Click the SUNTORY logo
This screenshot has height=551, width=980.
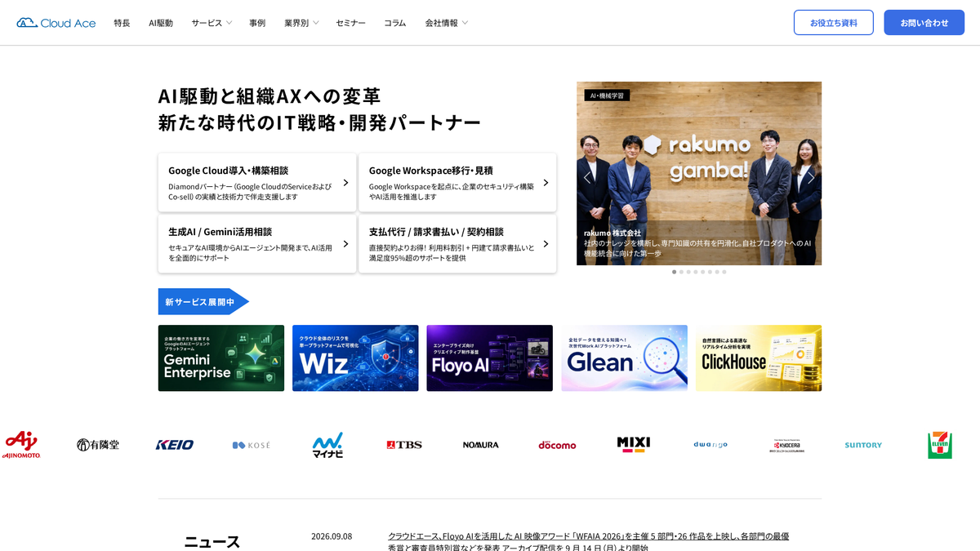[x=863, y=445]
